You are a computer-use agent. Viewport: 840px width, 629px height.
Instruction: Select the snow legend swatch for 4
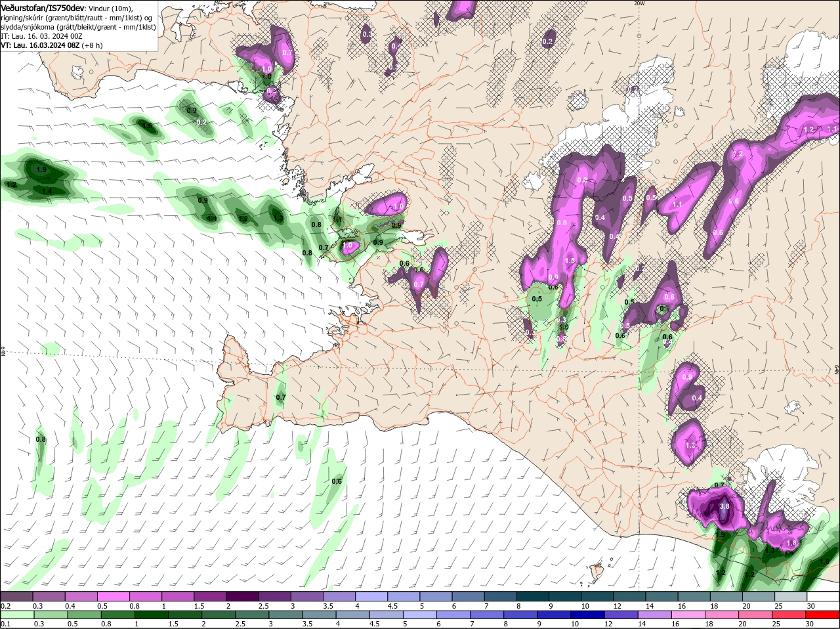coord(371,596)
